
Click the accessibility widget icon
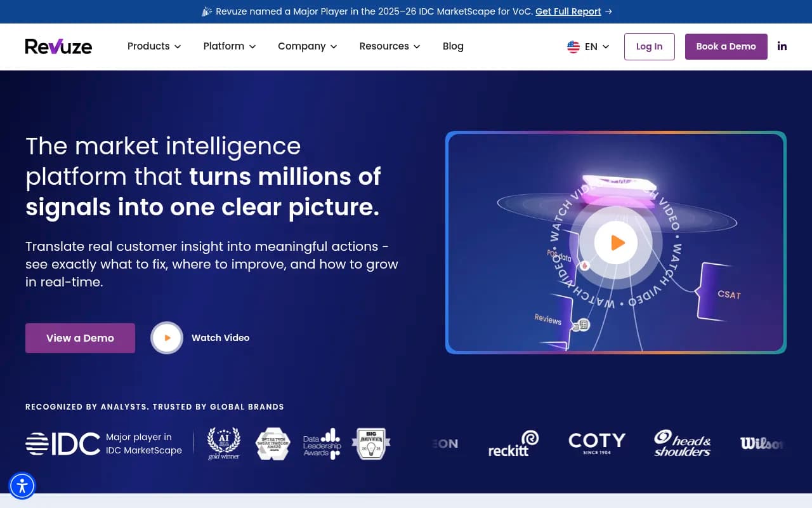click(x=22, y=486)
